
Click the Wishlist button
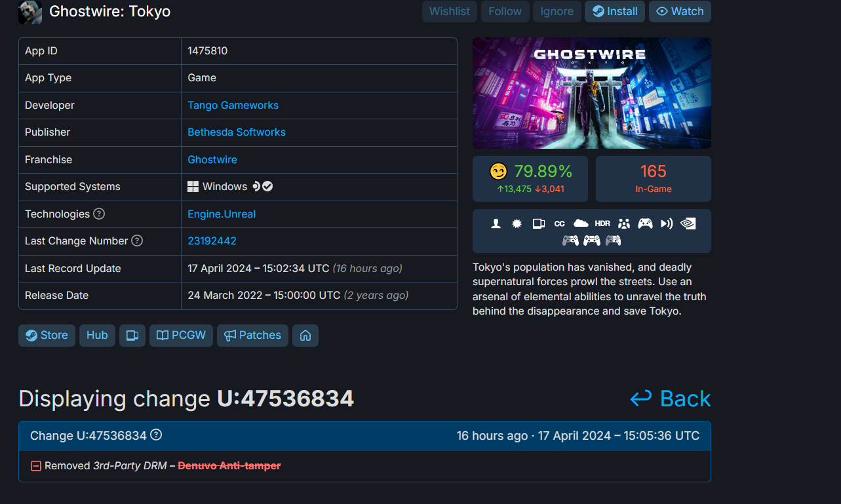coord(450,11)
